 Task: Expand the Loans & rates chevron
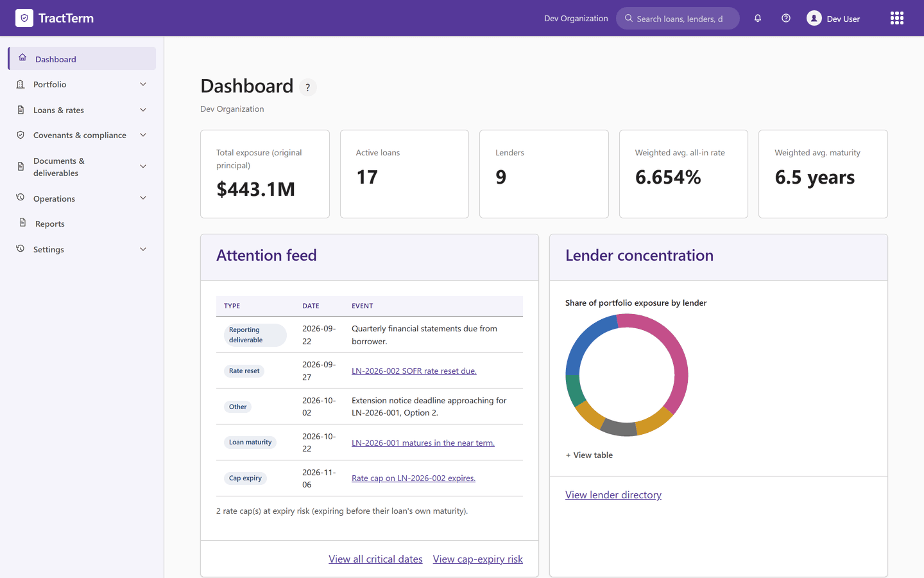pyautogui.click(x=143, y=110)
